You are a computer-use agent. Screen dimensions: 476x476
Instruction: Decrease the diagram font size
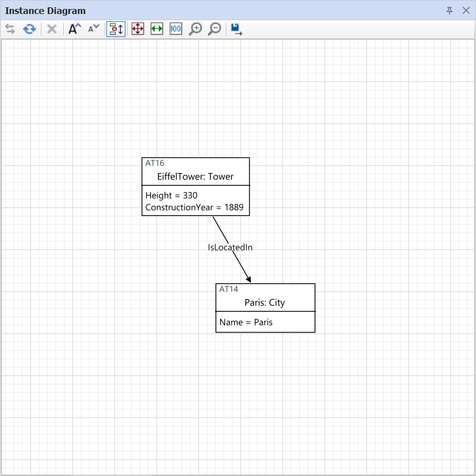point(94,29)
